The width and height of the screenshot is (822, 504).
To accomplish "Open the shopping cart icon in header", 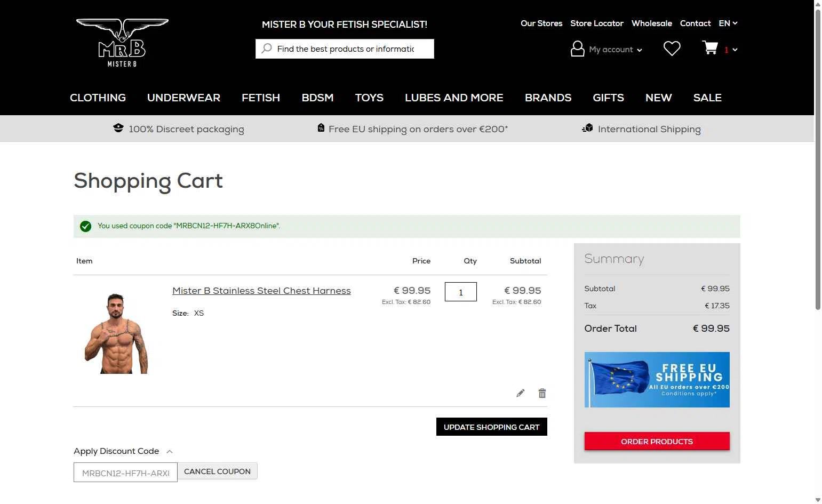I will (710, 48).
